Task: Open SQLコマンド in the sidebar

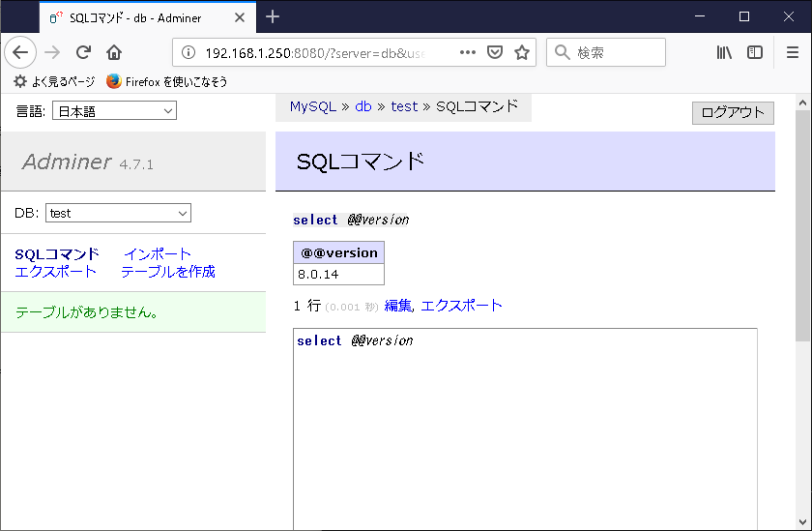Action: pos(57,253)
